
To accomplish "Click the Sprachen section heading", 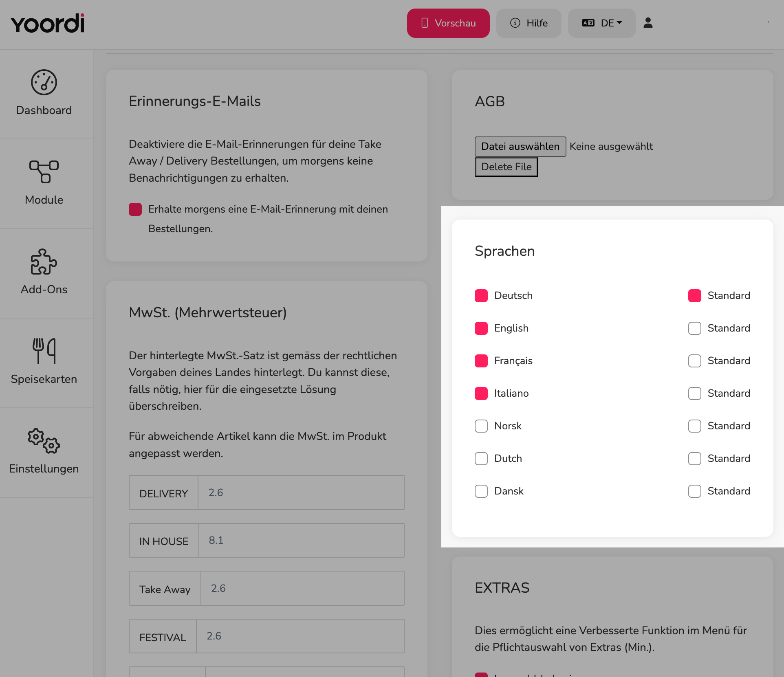I will click(504, 251).
